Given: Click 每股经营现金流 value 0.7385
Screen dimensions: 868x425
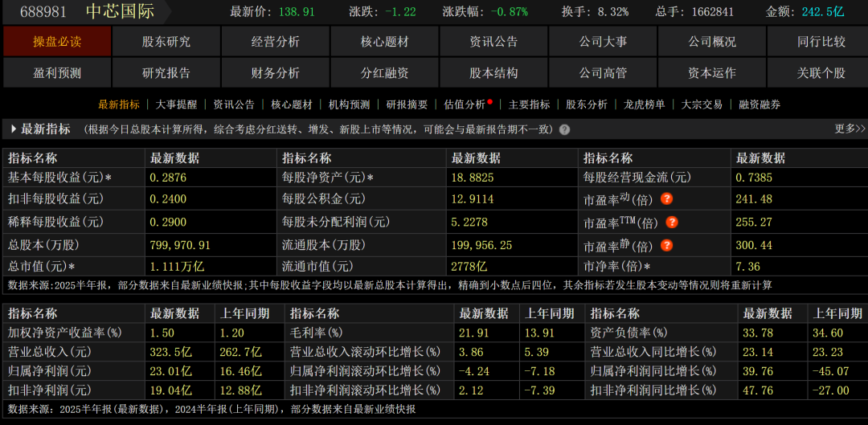Looking at the screenshot, I should (x=754, y=178).
